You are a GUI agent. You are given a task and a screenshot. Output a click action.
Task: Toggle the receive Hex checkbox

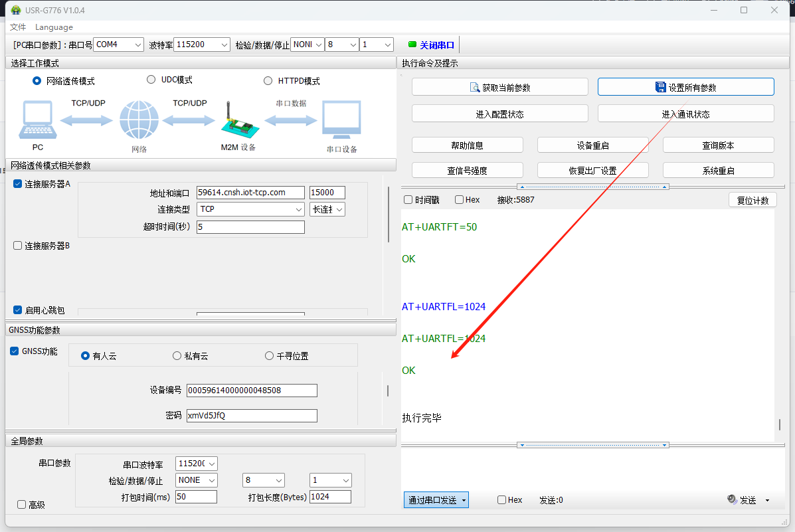459,200
